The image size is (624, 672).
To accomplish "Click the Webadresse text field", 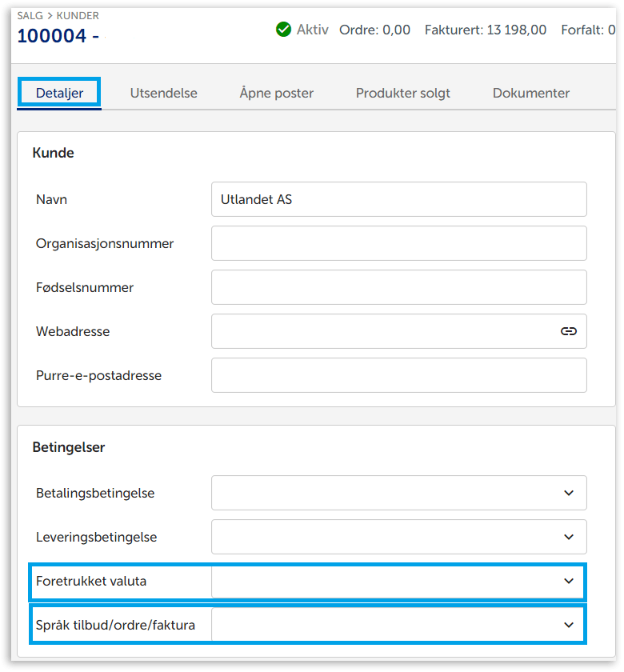I will (384, 331).
